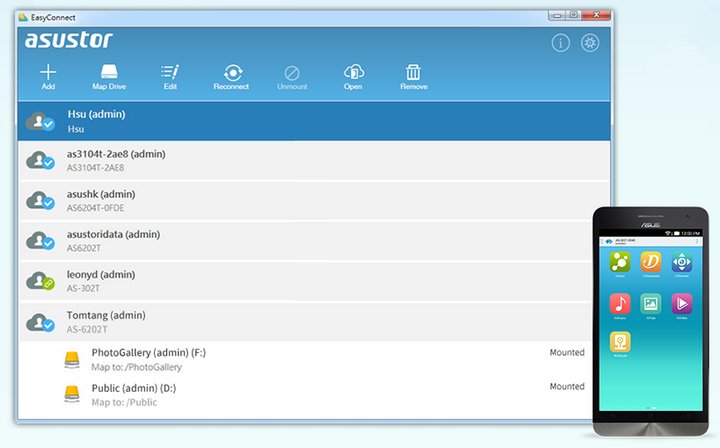Screen dimensions: 720x448
Task: Tap the orange download app on phone
Action: [651, 263]
